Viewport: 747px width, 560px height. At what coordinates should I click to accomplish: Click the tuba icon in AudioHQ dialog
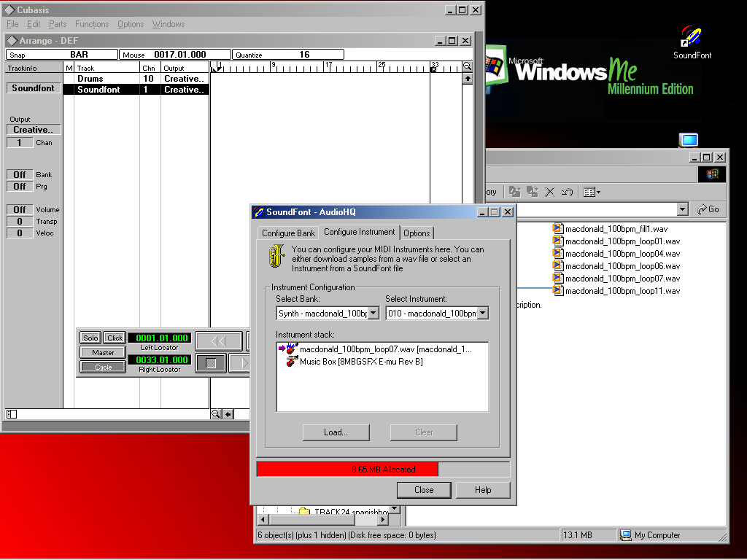pos(276,256)
